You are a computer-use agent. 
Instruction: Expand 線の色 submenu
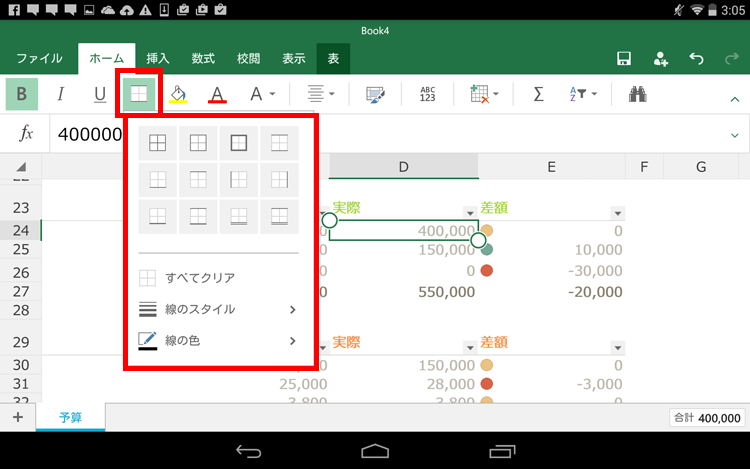pos(218,341)
